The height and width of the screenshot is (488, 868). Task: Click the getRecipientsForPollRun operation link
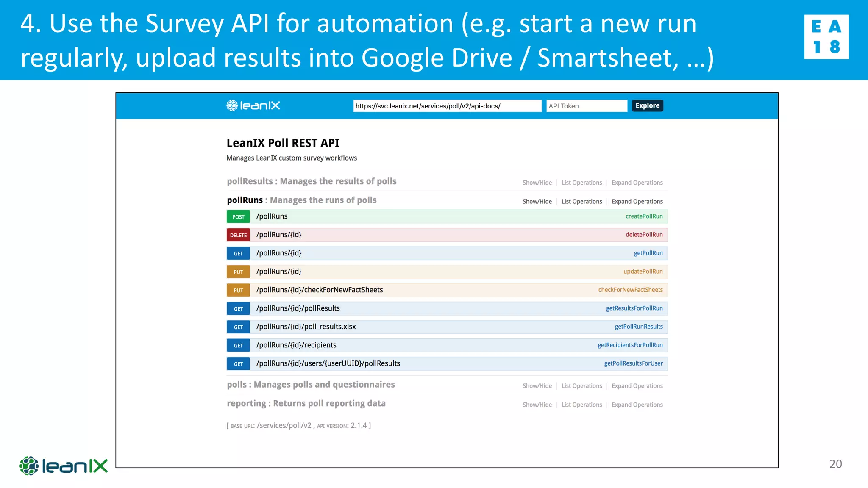(630, 345)
